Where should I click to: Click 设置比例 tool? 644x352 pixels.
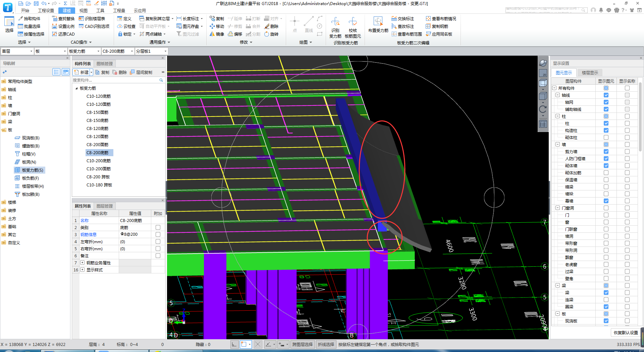63,26
